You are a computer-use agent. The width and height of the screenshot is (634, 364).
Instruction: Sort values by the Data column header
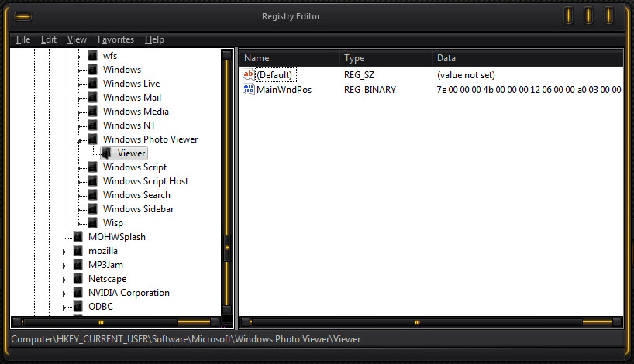[528, 58]
